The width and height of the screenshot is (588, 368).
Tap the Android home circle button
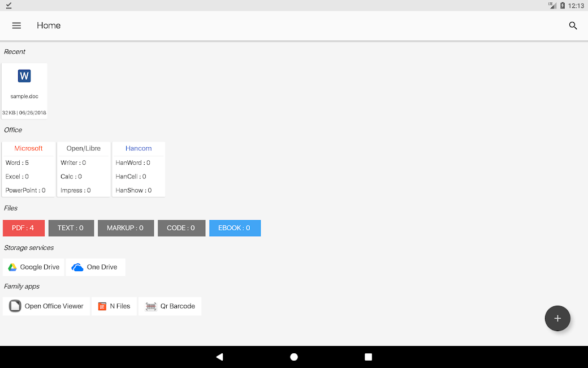tap(294, 357)
